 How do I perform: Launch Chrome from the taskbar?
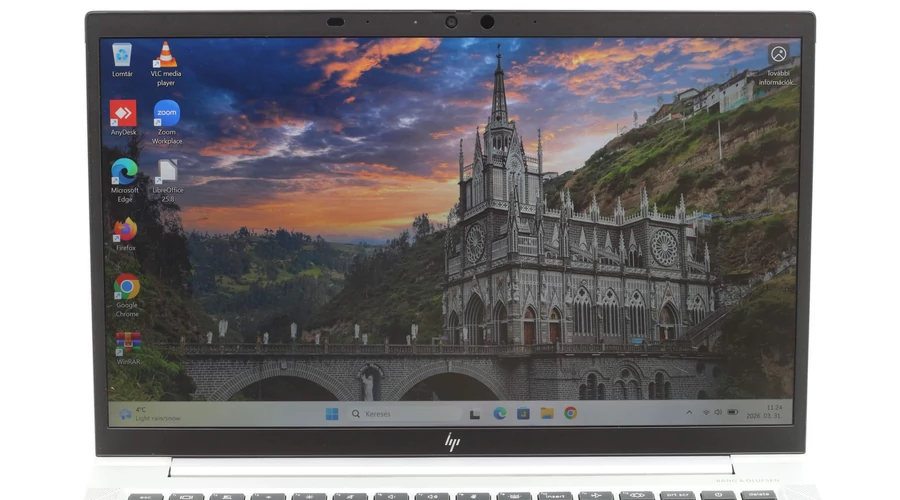coord(570,413)
